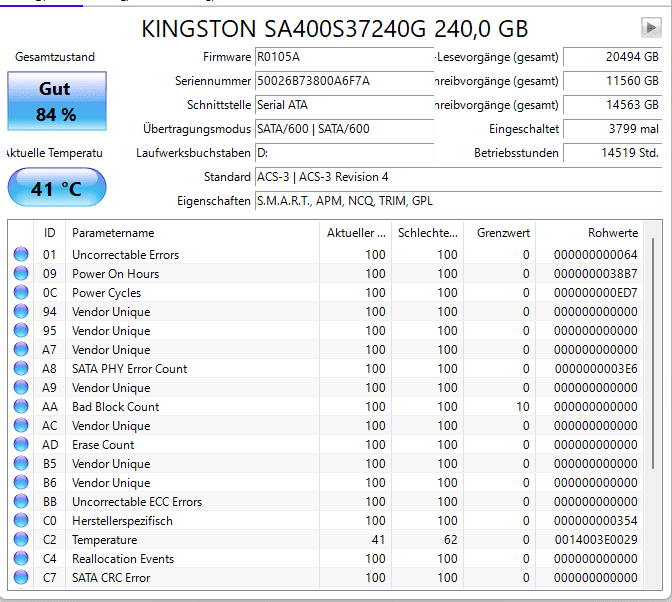
Task: Click the Firmware field R0105A
Action: [x=345, y=57]
